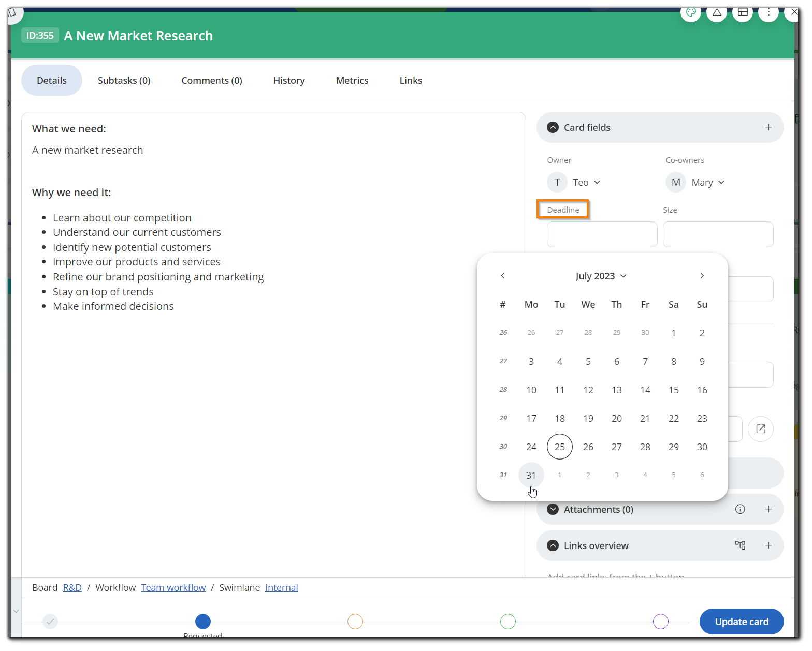
Task: Add an attachment with plus icon
Action: [x=769, y=509]
